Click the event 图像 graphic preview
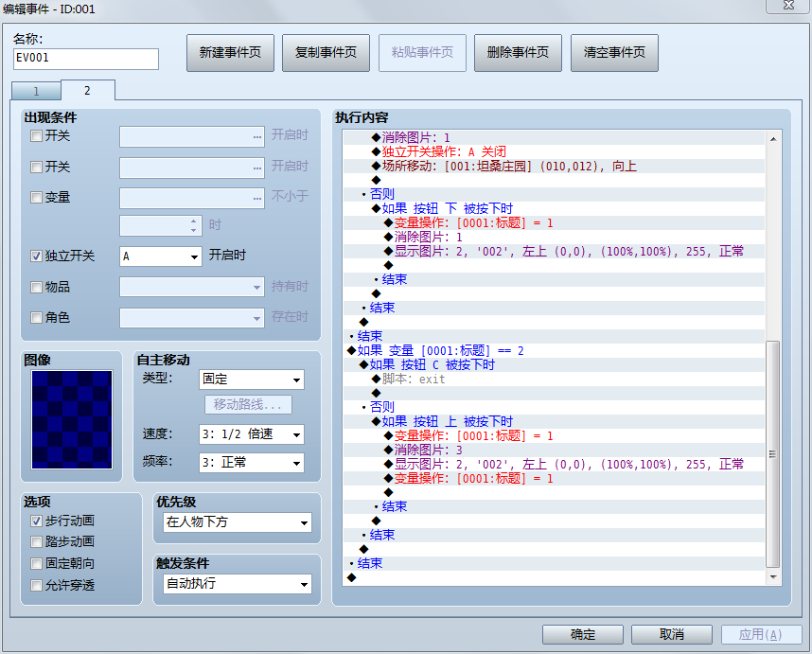The image size is (812, 654). (72, 419)
